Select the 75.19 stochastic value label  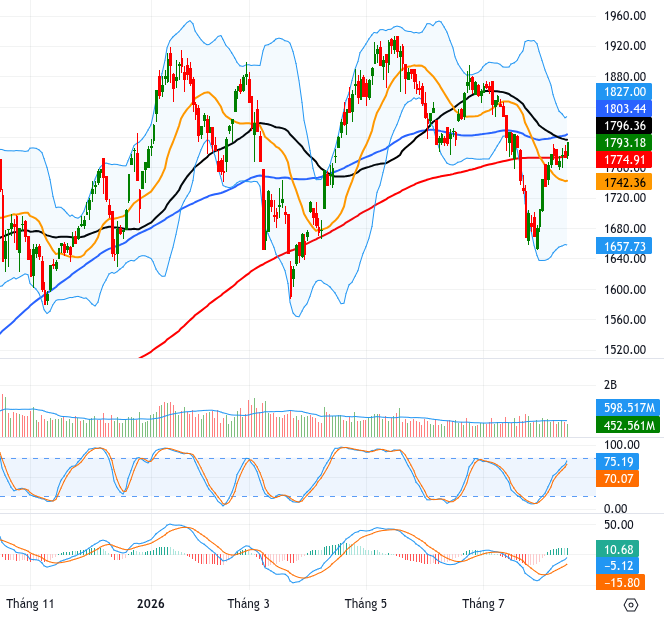pos(617,461)
